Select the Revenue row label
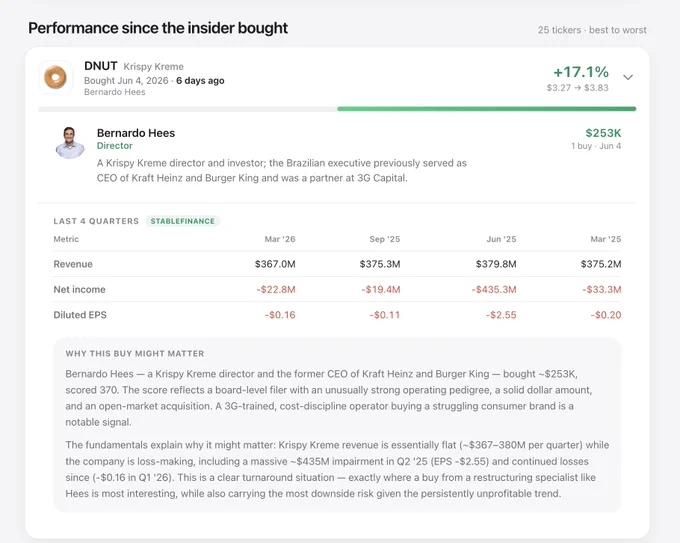 tap(73, 264)
